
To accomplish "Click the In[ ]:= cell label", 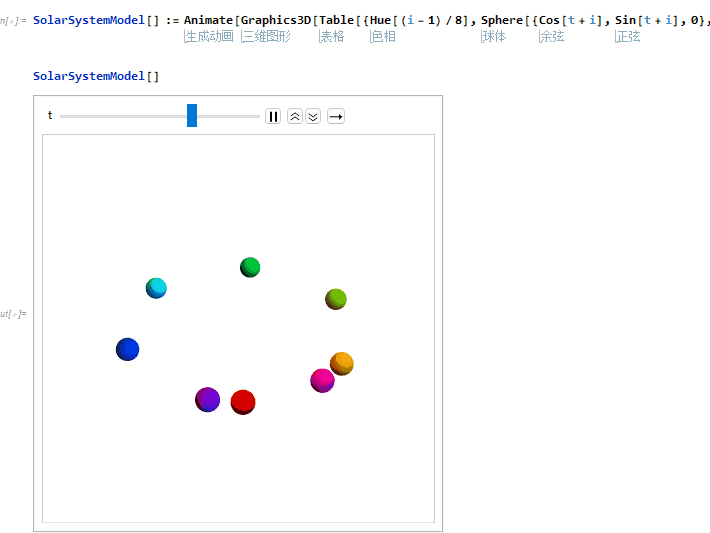I will 13,20.
